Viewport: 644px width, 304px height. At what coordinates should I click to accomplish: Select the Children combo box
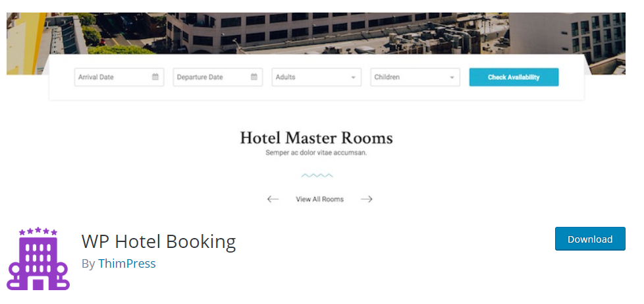[415, 77]
